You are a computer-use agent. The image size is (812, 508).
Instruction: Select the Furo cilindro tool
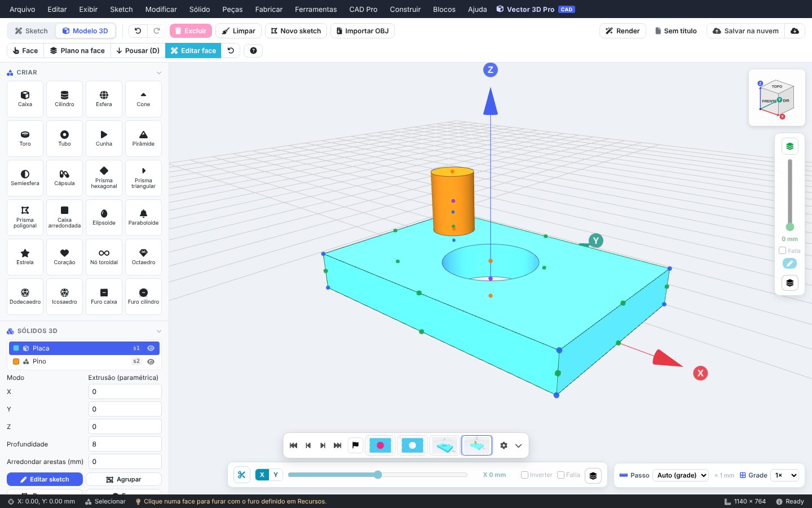click(143, 296)
